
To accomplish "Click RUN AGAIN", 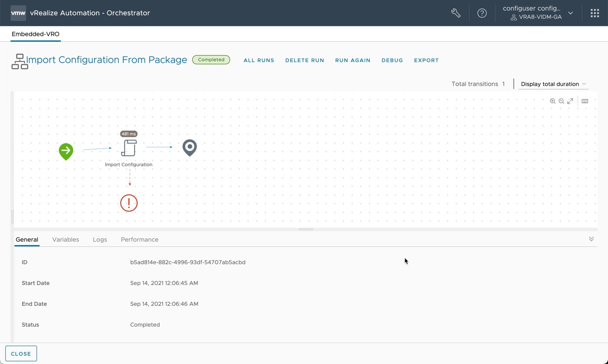I will 353,60.
